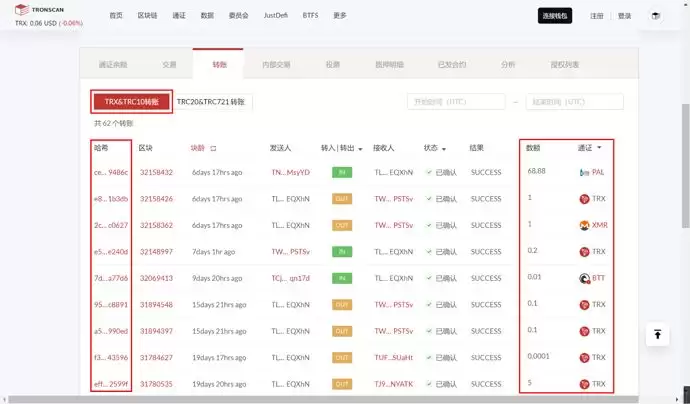690x404 pixels.
Task: Open the 区块链 menu in the navbar
Action: (147, 15)
